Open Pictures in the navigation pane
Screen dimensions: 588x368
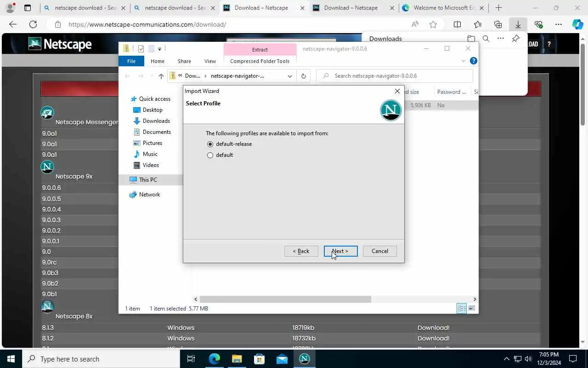tap(152, 143)
